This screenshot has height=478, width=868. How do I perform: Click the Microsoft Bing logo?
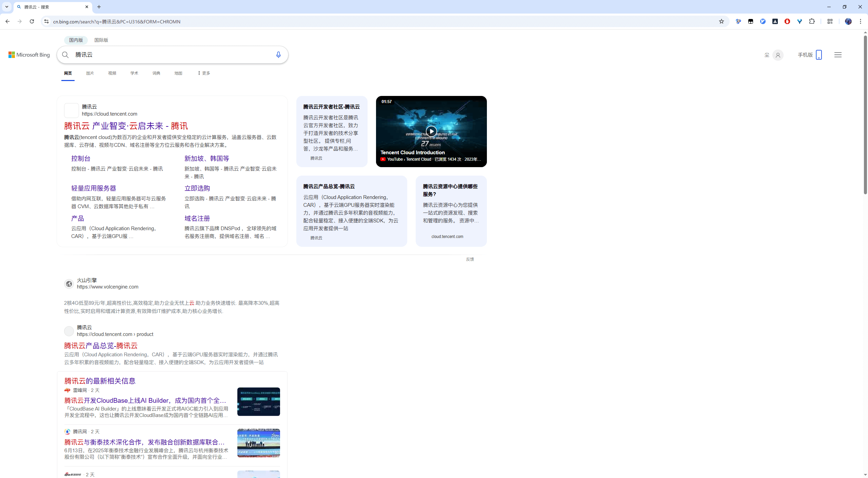pos(29,55)
